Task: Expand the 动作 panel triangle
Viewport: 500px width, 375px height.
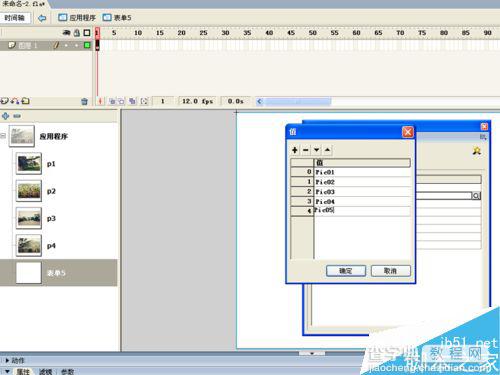Action: [7, 360]
